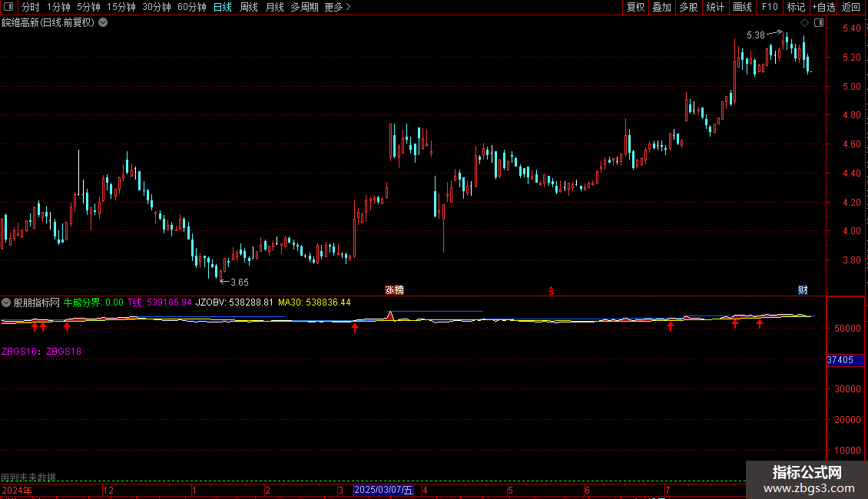Click the 标记 mark button
868x499 pixels.
coord(796,7)
